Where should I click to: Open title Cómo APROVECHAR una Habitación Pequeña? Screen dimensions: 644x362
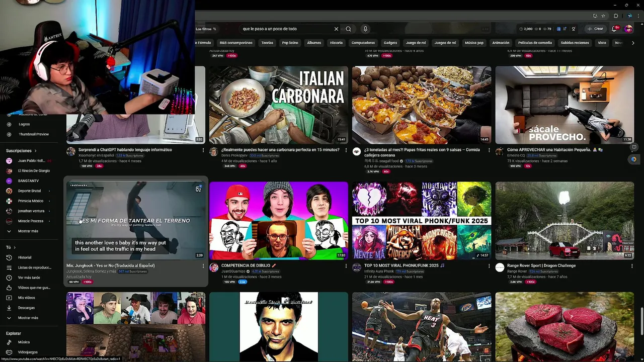coord(554,150)
